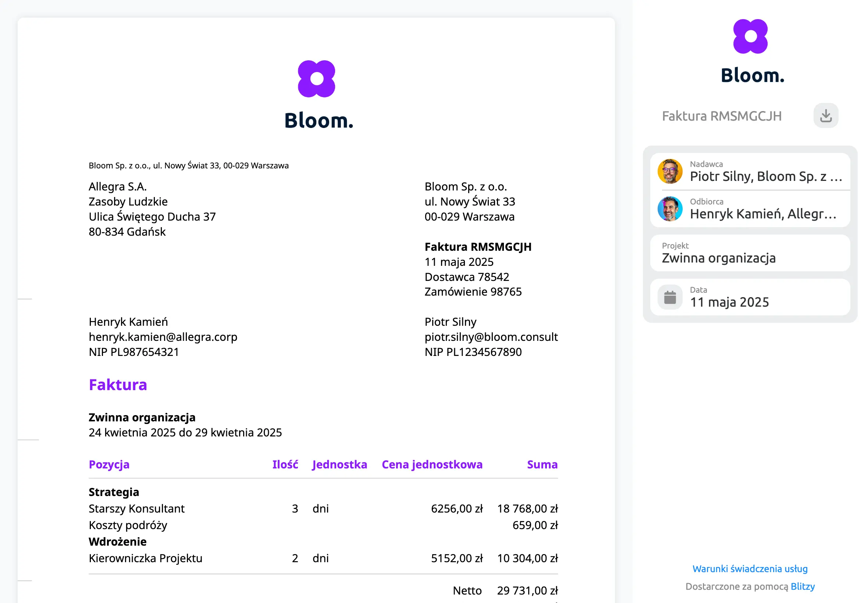Click the Zamówienie 98765 line
The height and width of the screenshot is (603, 868).
pos(473,292)
